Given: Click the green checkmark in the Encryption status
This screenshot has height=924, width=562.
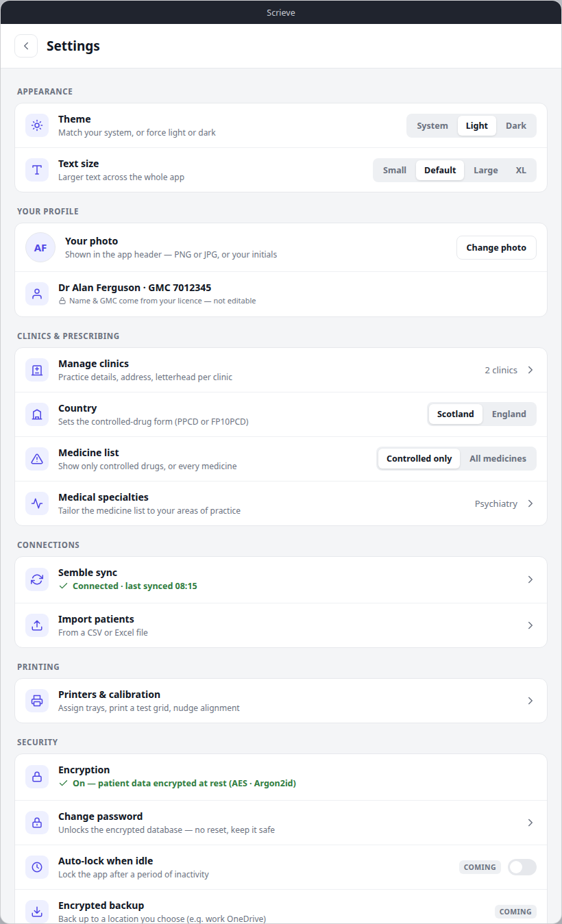Looking at the screenshot, I should point(63,783).
